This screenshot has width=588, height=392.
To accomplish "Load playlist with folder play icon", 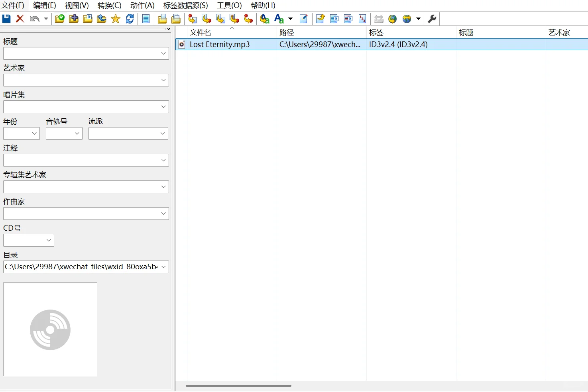I will 88,19.
